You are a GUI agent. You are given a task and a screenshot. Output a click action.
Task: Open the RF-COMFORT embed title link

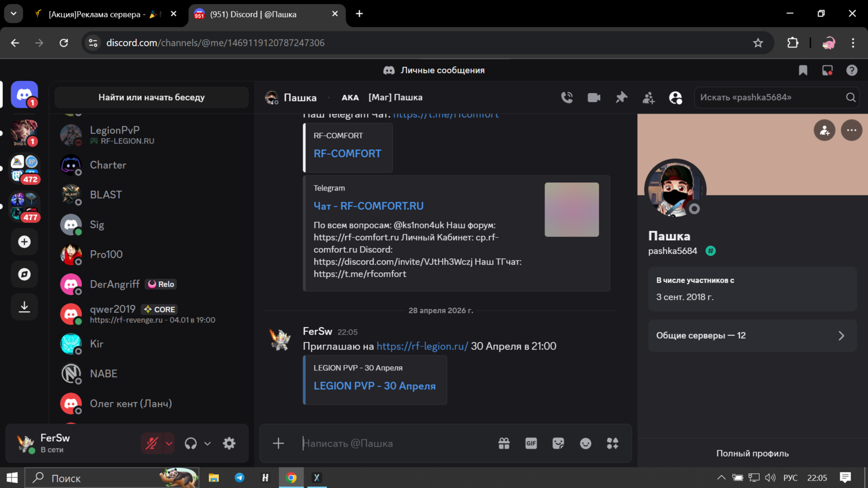[x=347, y=153]
